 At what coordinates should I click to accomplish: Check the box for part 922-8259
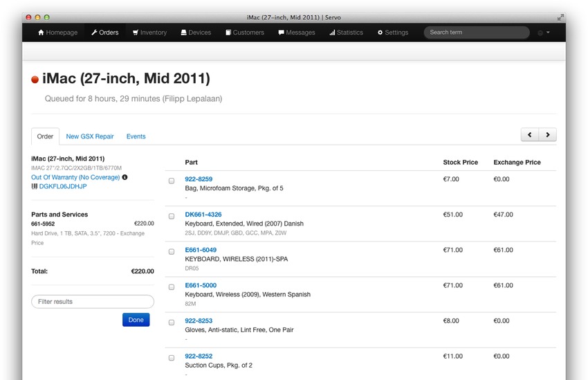pyautogui.click(x=172, y=181)
